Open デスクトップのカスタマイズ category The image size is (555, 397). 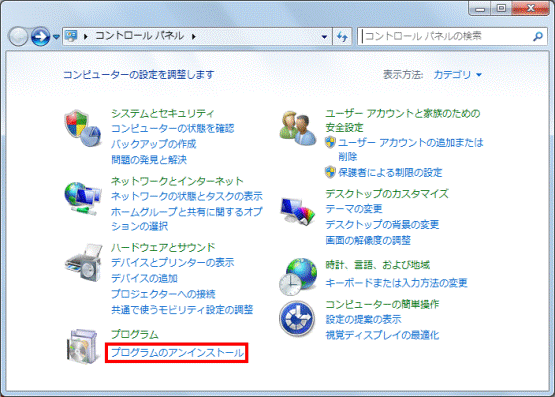click(387, 194)
